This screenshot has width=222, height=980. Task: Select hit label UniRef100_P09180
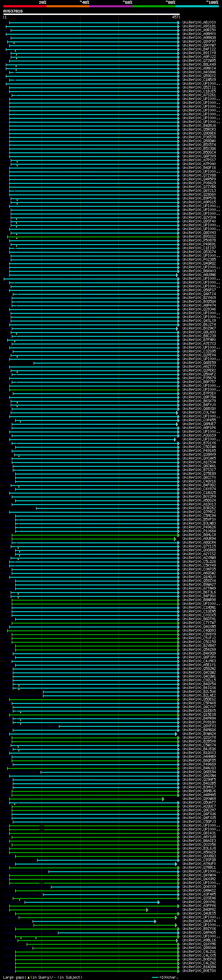pyautogui.click(x=199, y=722)
